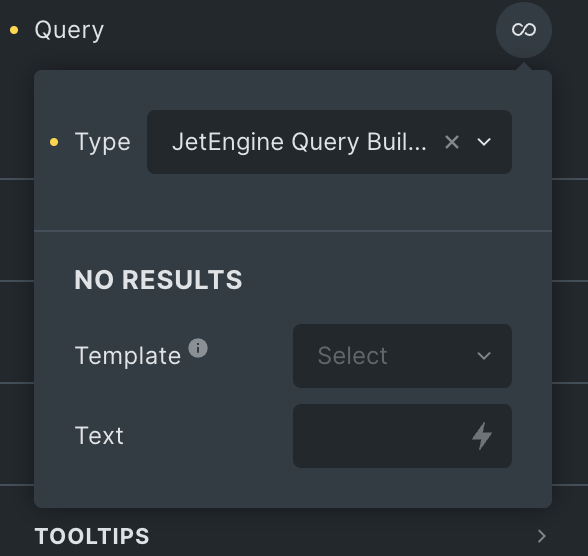The width and height of the screenshot is (588, 556).
Task: Expand the TOOLTIPS section
Action: click(292, 536)
